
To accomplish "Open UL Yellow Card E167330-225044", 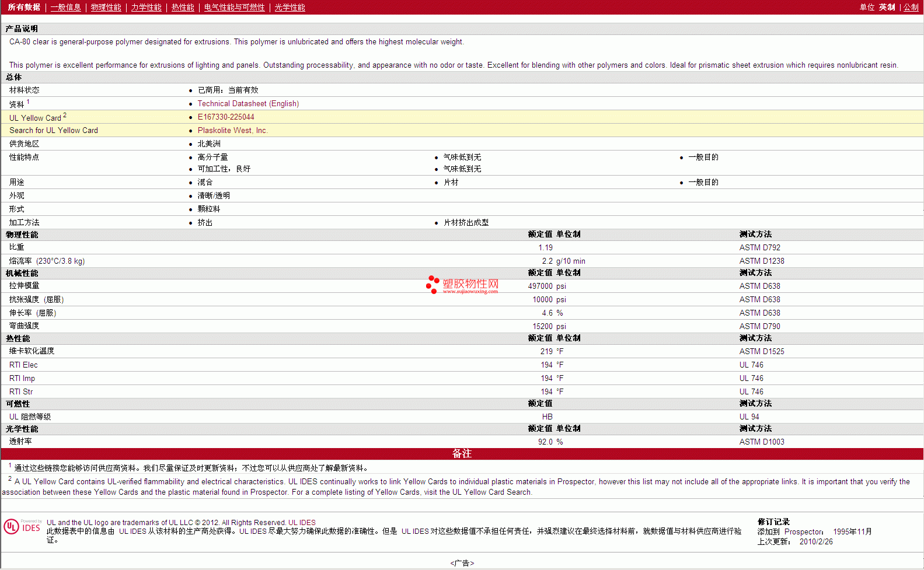I will (226, 117).
